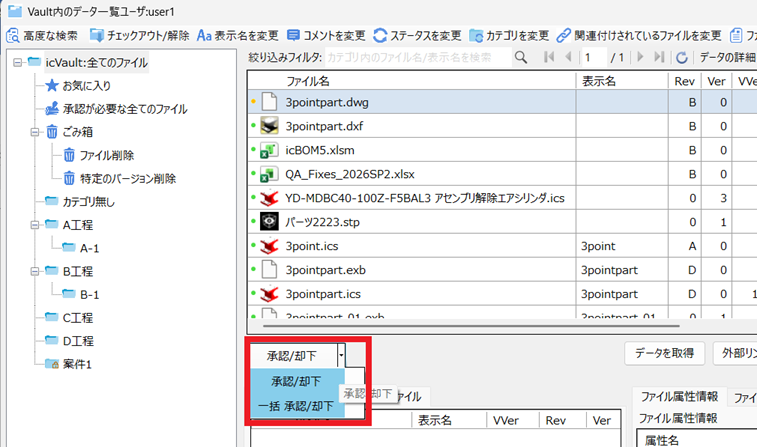Select 一括 承認/却下 from the dropdown menu
Image resolution: width=757 pixels, height=447 pixels.
click(296, 405)
